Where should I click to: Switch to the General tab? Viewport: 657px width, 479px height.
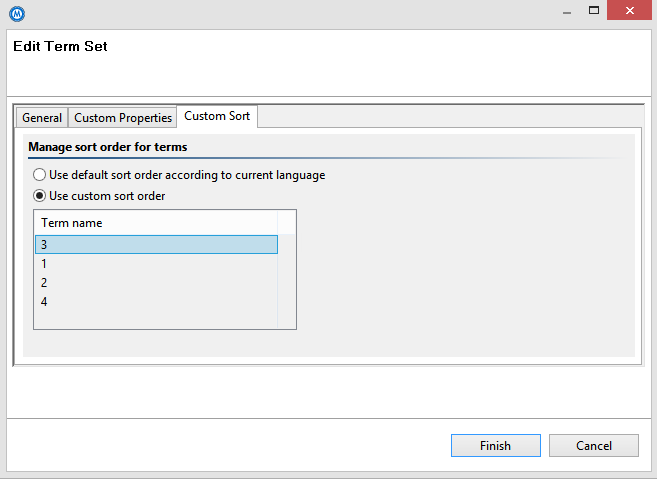tap(42, 118)
